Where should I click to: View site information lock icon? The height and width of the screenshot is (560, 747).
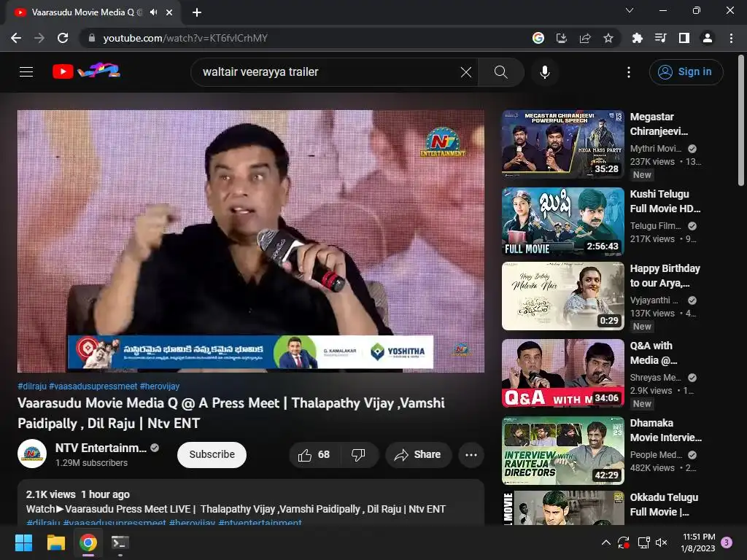coord(92,38)
